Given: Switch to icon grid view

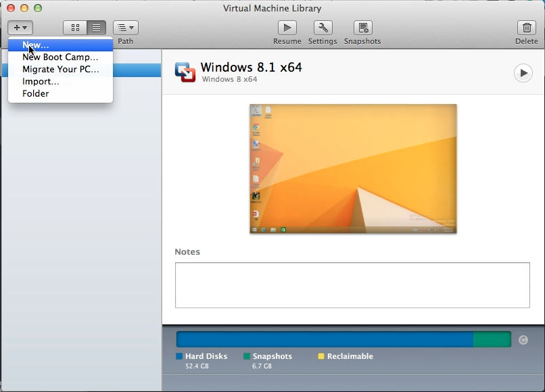Looking at the screenshot, I should [x=75, y=28].
